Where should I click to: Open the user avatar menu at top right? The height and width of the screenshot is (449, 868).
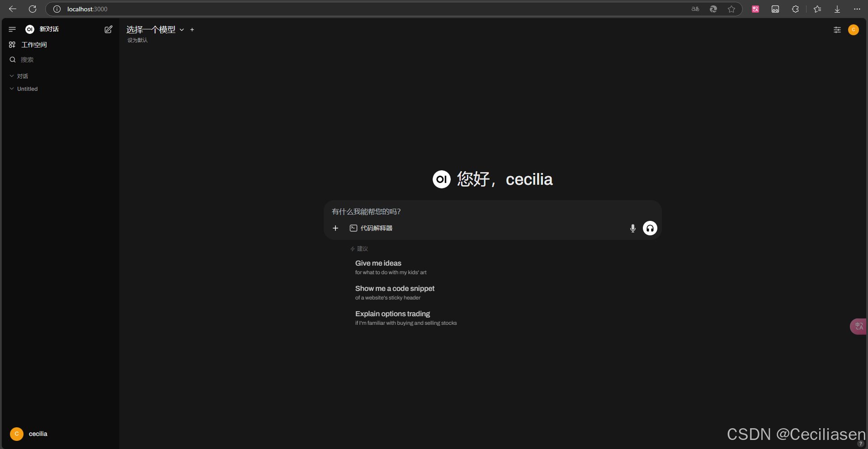854,30
